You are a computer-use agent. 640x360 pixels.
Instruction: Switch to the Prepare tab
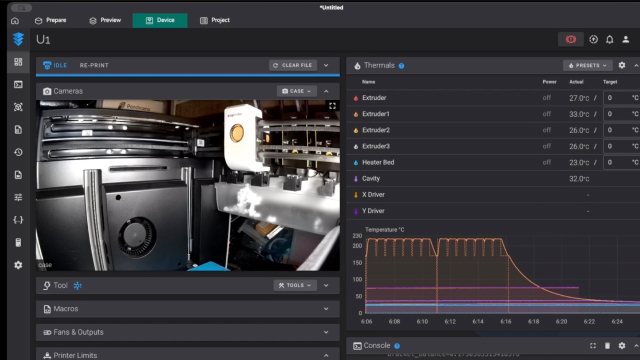(x=51, y=20)
